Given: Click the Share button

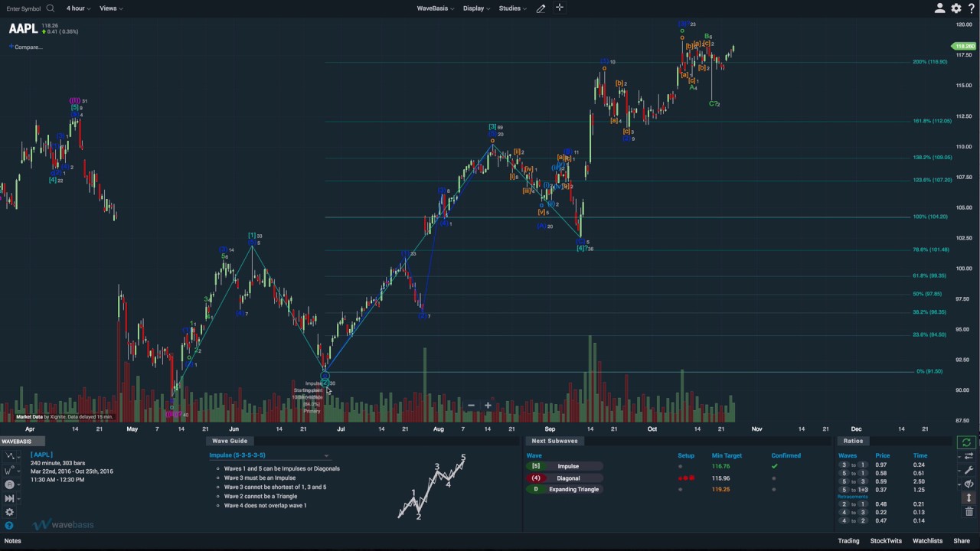Looking at the screenshot, I should (961, 541).
